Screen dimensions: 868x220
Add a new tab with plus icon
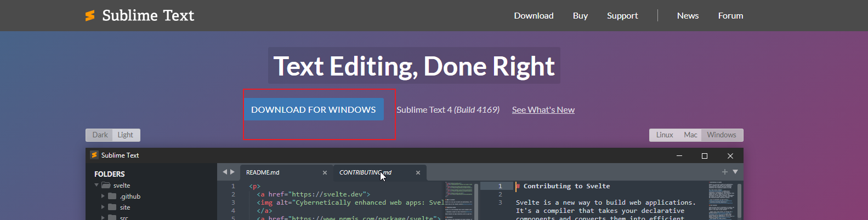coord(725,172)
